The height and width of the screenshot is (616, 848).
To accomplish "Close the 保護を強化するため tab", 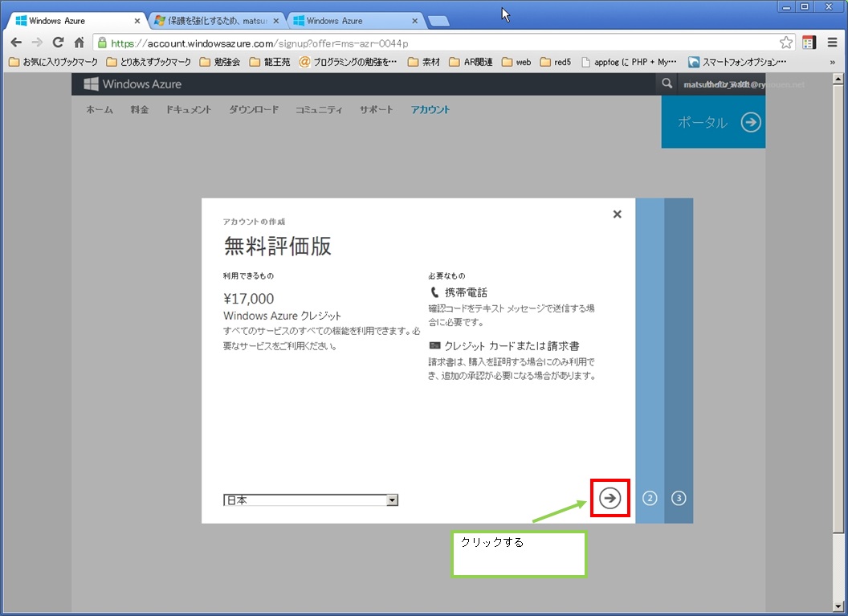I will (x=275, y=21).
